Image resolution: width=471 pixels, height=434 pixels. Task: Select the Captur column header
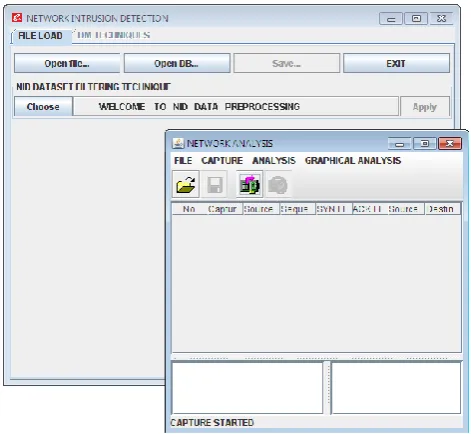tap(225, 209)
